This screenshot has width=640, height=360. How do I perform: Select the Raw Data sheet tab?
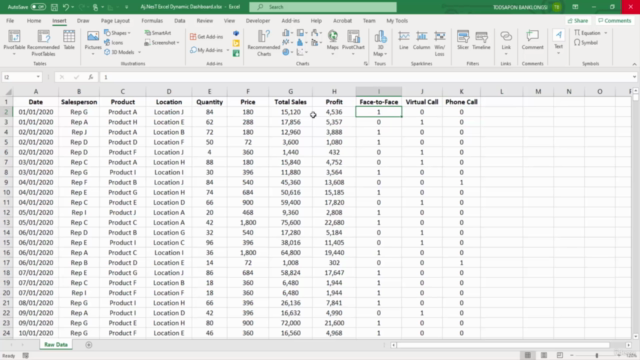56,345
